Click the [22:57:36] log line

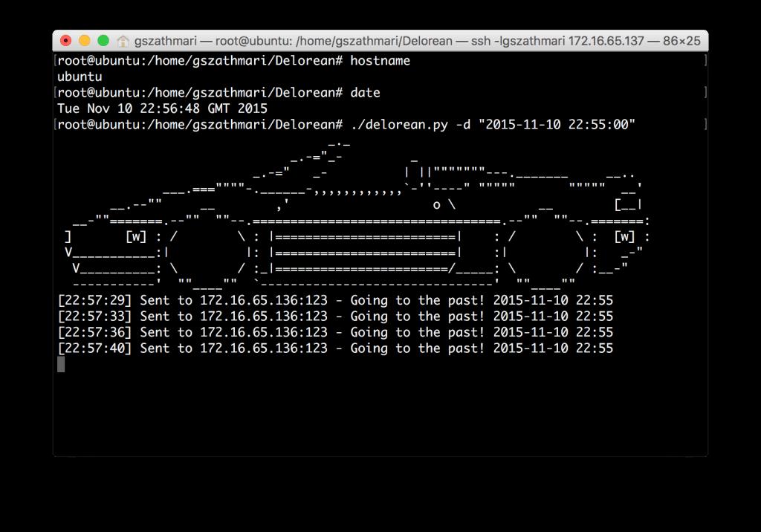tap(335, 333)
